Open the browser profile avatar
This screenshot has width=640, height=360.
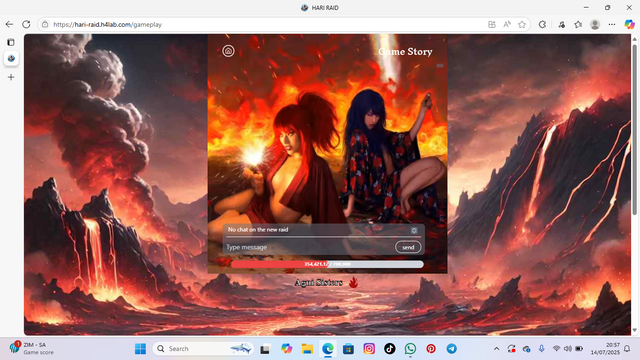(595, 24)
